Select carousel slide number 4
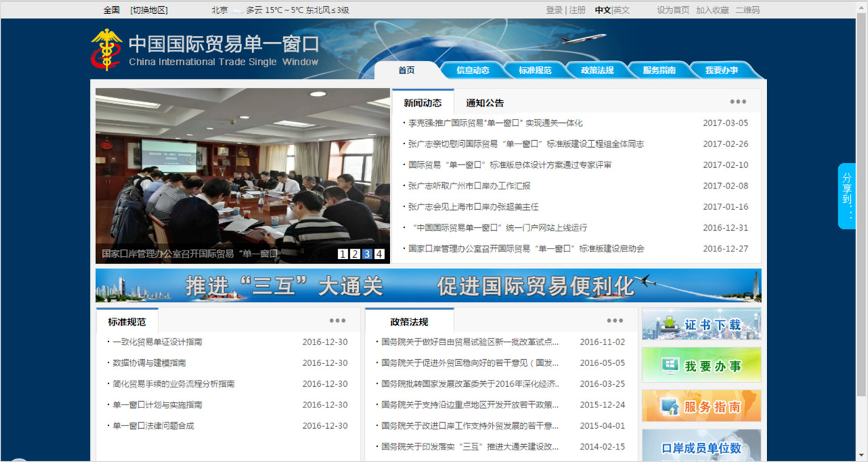The width and height of the screenshot is (868, 462). pos(379,254)
